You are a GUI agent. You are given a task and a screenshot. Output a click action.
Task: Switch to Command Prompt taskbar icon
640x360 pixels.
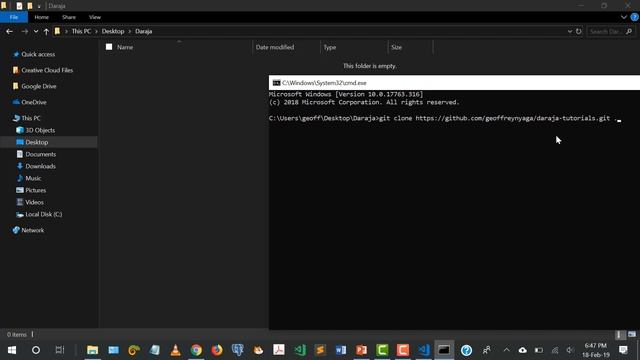click(x=444, y=350)
